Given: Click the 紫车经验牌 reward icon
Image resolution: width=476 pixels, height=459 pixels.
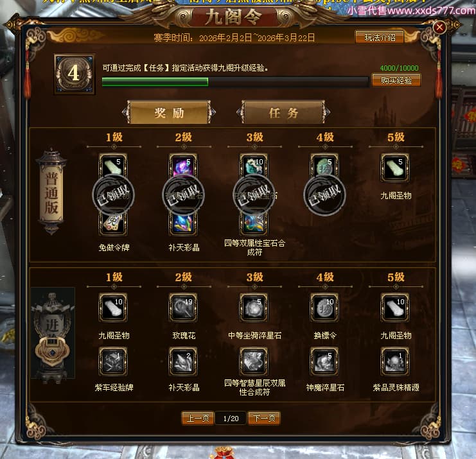Looking at the screenshot, I should [113, 361].
